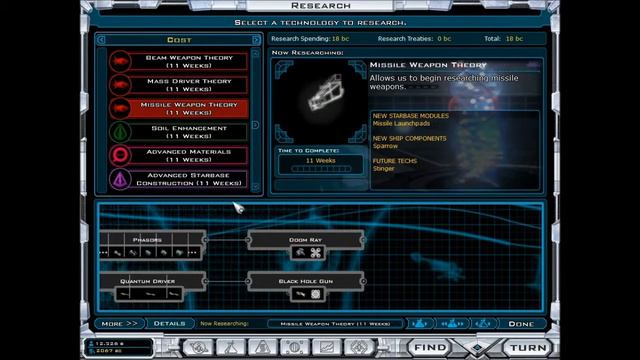Open the research flask bottom-bar button
The width and height of the screenshot is (640, 360).
tap(231, 347)
